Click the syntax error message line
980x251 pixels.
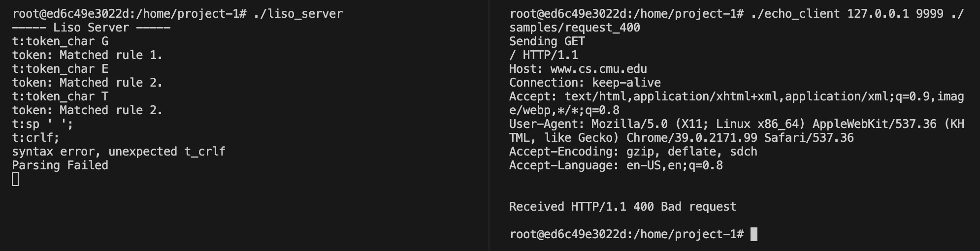point(119,152)
